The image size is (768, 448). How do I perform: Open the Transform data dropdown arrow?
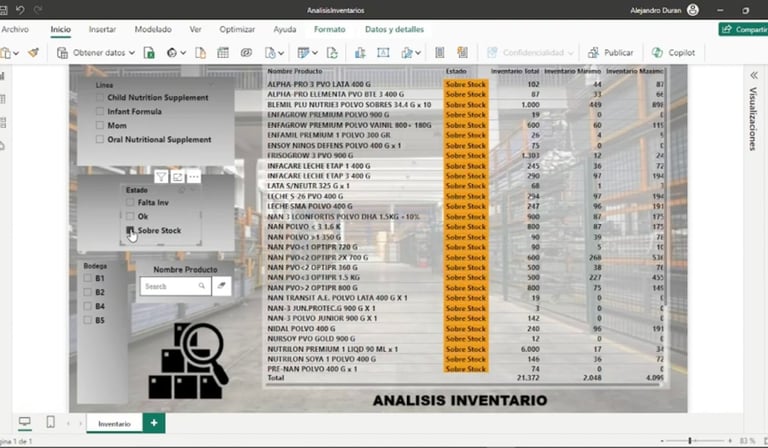pos(314,53)
